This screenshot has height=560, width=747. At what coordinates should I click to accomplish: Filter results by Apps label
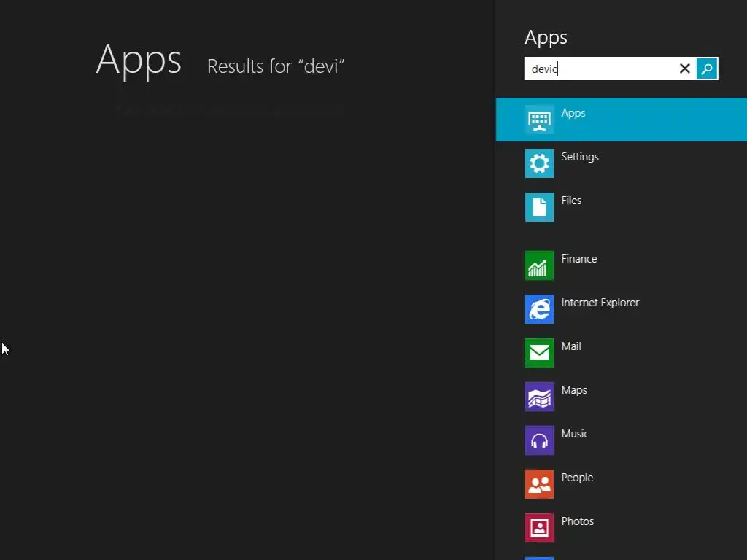pyautogui.click(x=573, y=113)
